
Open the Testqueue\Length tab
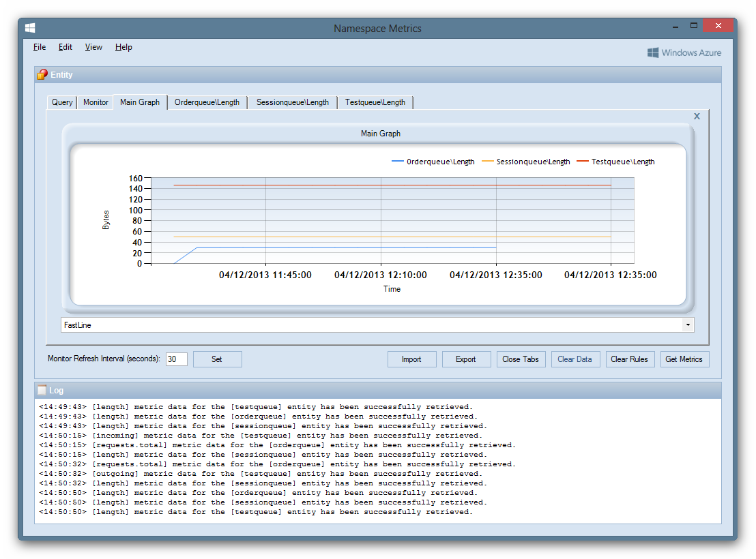click(x=375, y=102)
